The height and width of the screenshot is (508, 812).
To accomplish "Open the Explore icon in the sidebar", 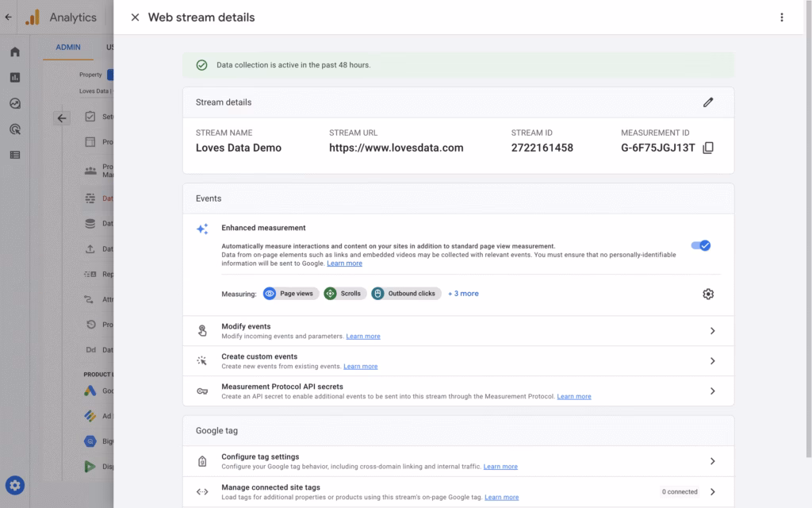I will click(x=15, y=103).
